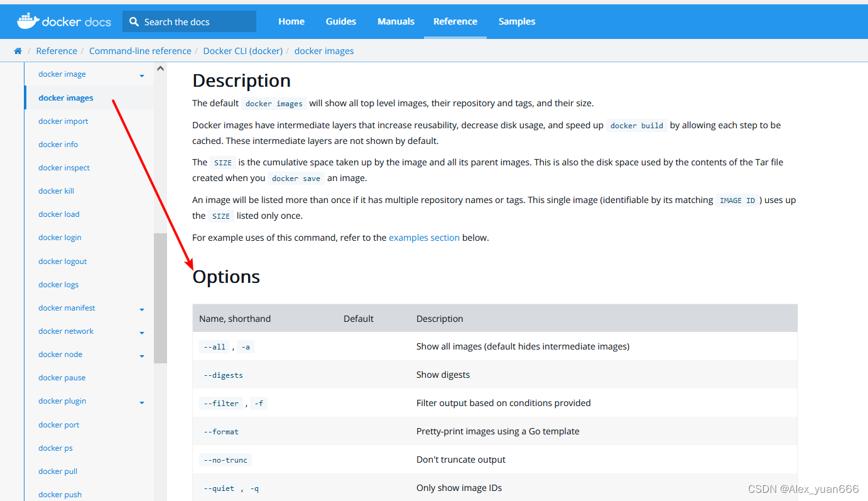
Task: Open docker inspect in the sidebar
Action: [x=64, y=168]
